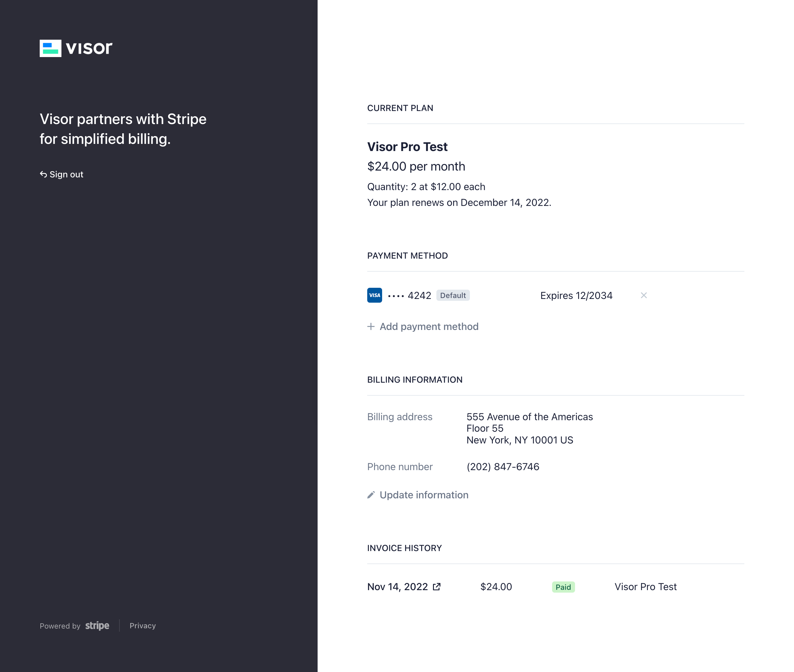Viewport: 794px width, 672px height.
Task: Click the Visor logo icon
Action: [x=50, y=48]
